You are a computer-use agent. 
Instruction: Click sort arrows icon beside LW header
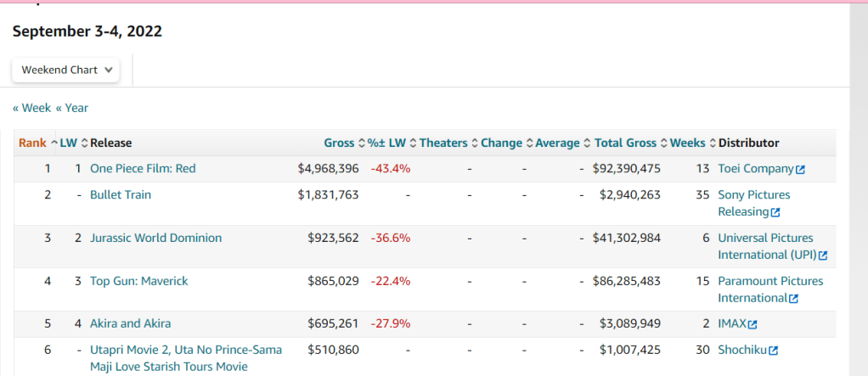click(84, 143)
